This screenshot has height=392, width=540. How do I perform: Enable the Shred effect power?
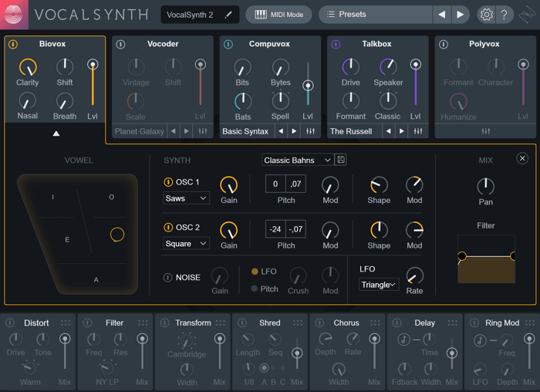242,323
